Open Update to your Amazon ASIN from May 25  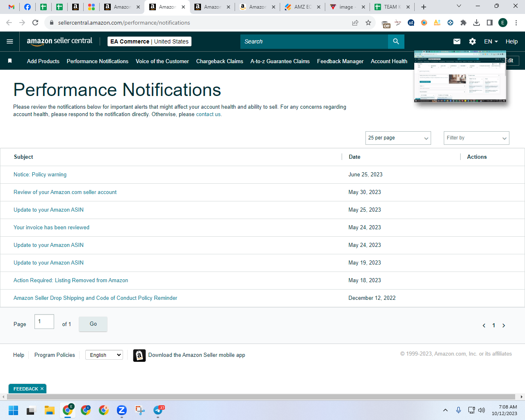coord(48,210)
